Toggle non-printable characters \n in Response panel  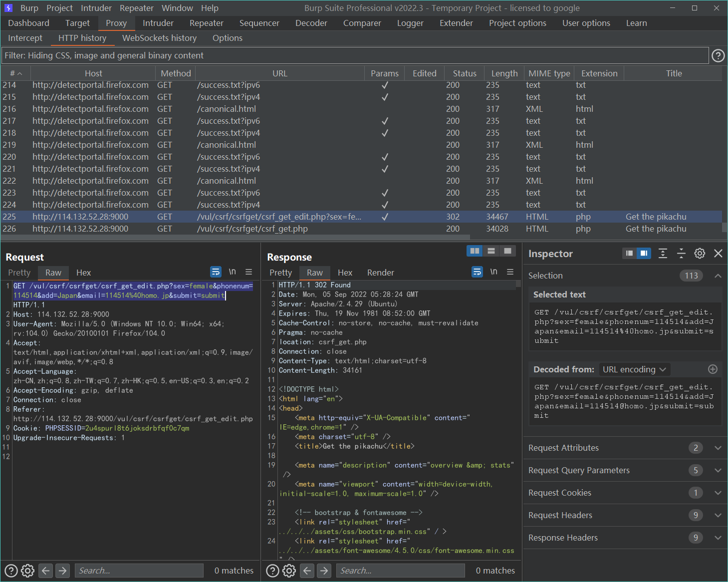pos(493,272)
